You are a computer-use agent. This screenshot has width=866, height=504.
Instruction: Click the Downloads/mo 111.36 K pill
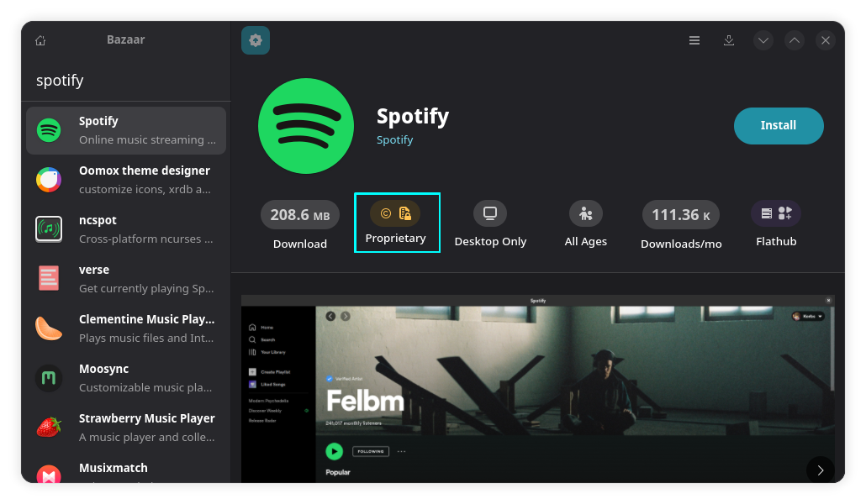680,213
